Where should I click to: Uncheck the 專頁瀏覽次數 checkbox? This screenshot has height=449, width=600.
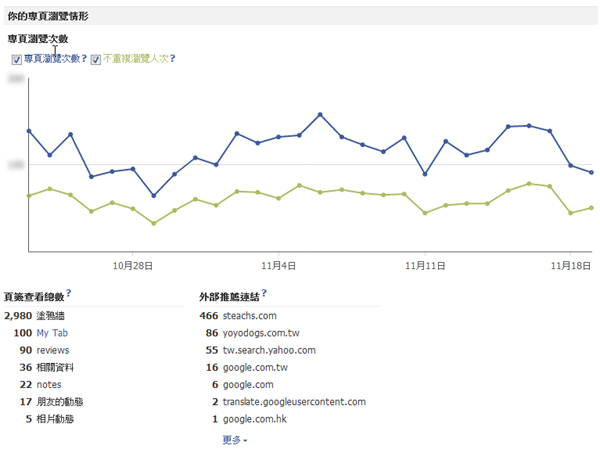(x=17, y=60)
